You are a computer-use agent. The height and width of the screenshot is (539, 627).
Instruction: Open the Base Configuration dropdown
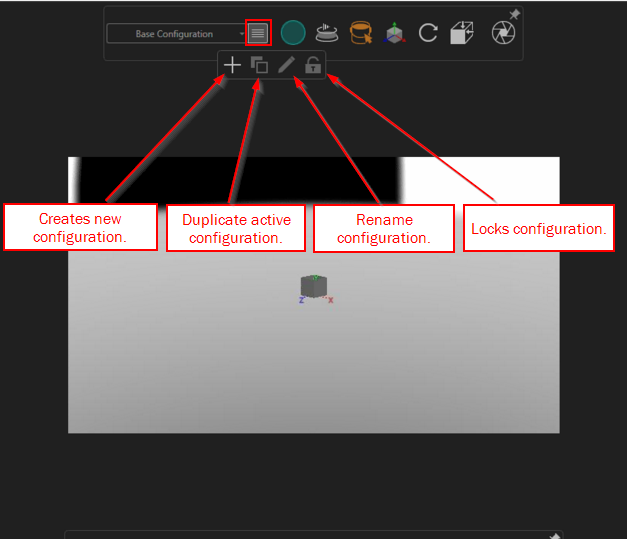176,34
